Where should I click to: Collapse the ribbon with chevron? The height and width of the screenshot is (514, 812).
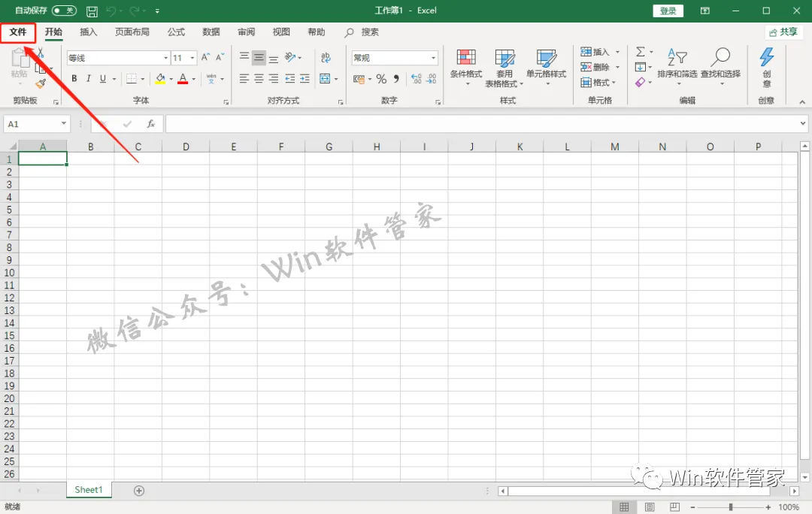[802, 102]
